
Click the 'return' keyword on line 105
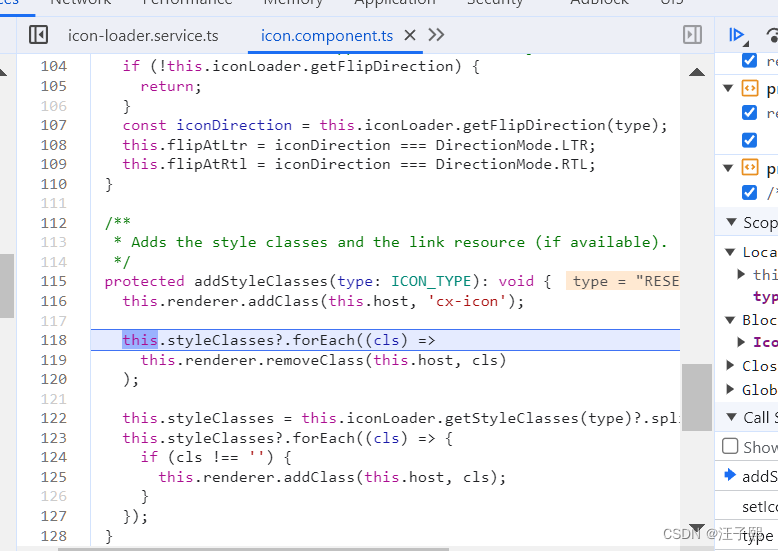[167, 86]
